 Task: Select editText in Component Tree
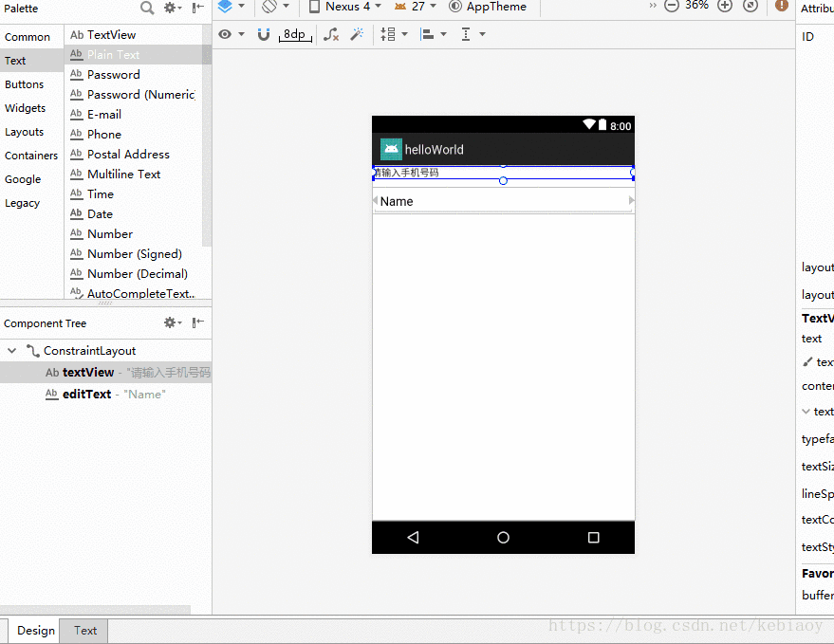[x=106, y=394]
